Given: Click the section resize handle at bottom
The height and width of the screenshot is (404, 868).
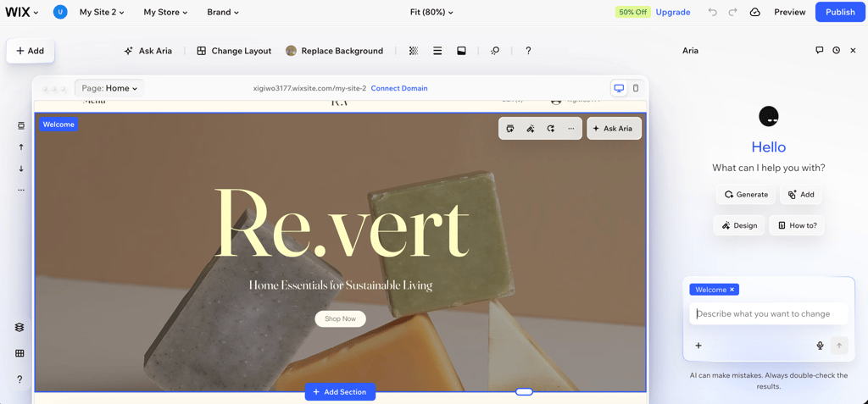Looking at the screenshot, I should pos(524,392).
